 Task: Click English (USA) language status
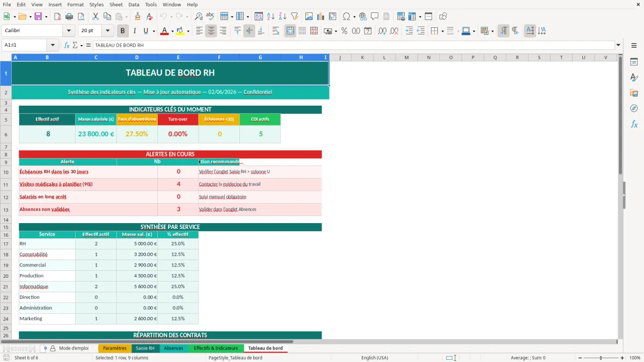[375, 358]
